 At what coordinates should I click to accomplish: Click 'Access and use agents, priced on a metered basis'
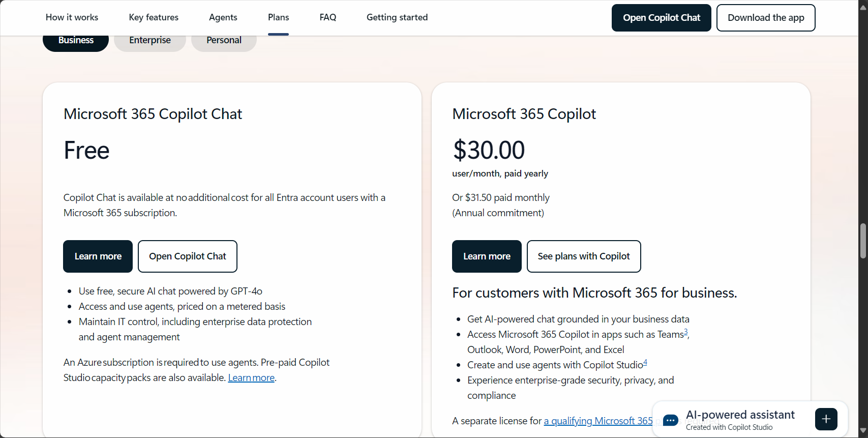(x=182, y=306)
